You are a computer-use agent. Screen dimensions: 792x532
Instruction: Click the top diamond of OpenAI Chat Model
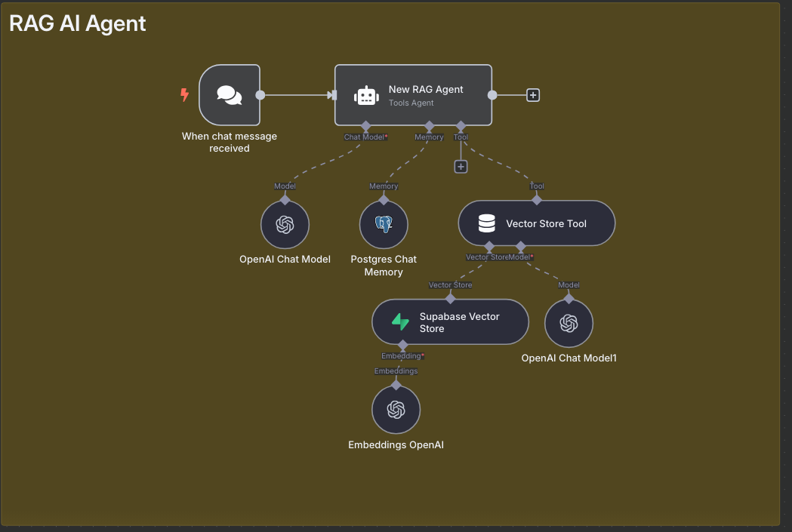(x=285, y=200)
